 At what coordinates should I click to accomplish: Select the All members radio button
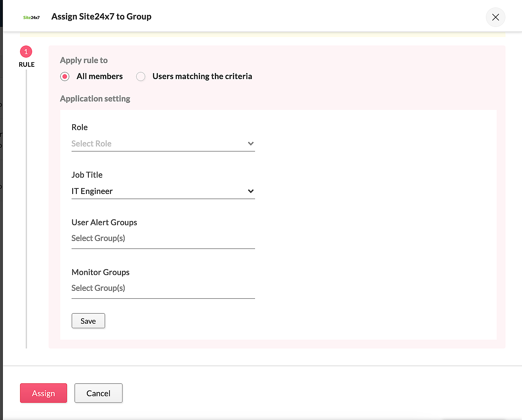pyautogui.click(x=65, y=76)
